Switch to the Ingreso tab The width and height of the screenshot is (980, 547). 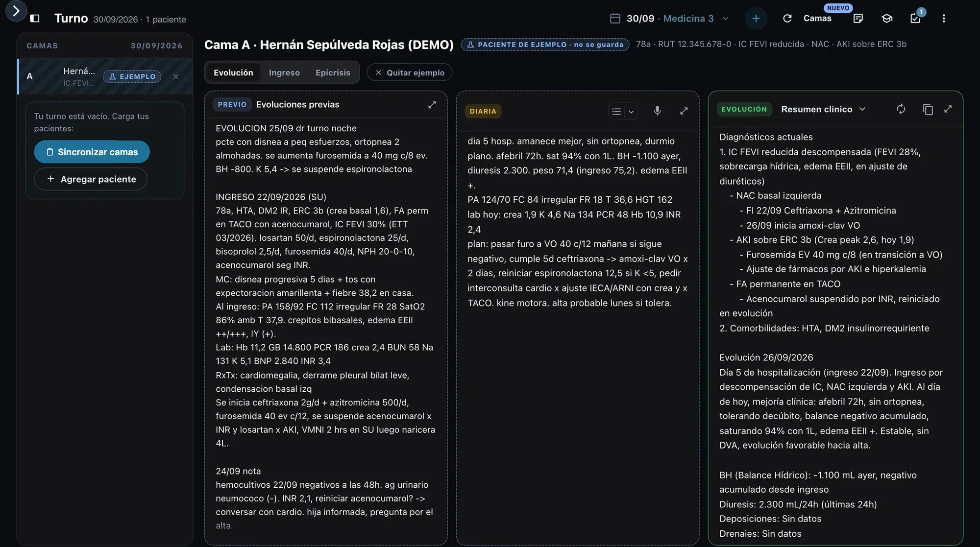(x=284, y=72)
